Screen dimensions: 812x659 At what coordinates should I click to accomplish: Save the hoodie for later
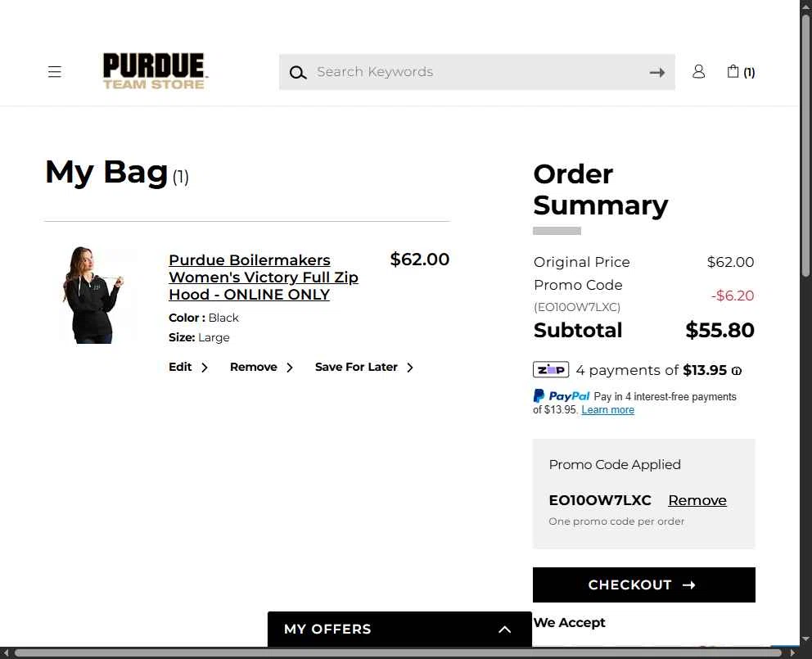[x=364, y=368]
